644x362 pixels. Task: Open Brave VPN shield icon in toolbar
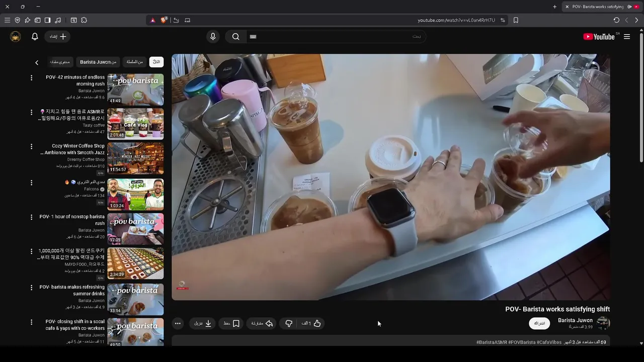(17, 20)
